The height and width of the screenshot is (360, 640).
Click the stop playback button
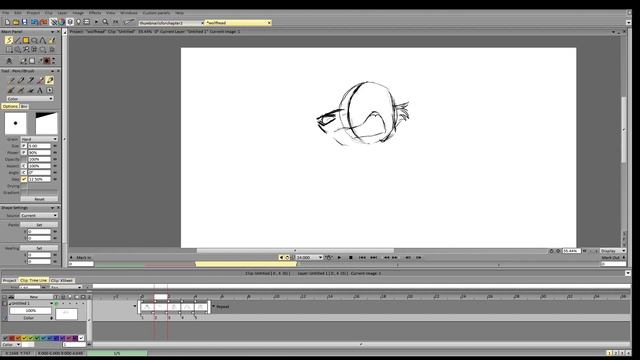click(351, 258)
